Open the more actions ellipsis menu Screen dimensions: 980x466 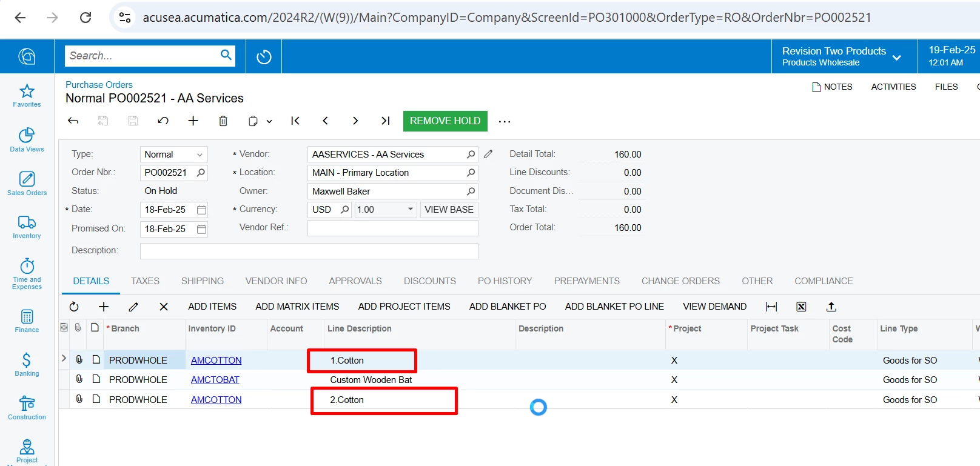click(505, 121)
